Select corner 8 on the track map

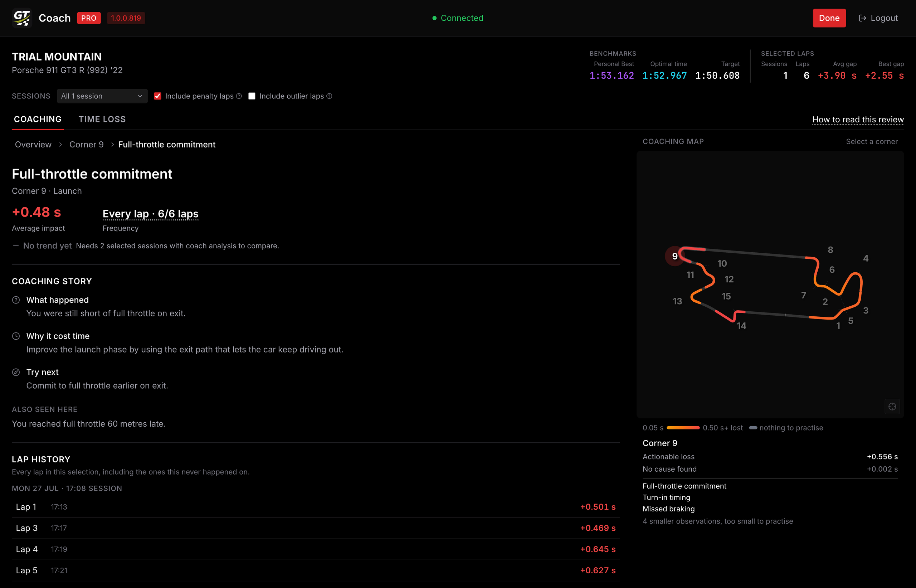(x=830, y=250)
